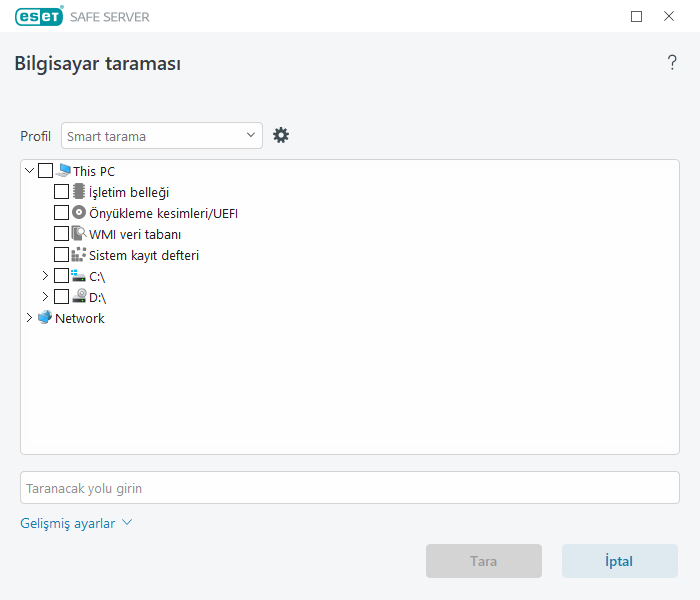Click the Tara scan button

[x=484, y=561]
